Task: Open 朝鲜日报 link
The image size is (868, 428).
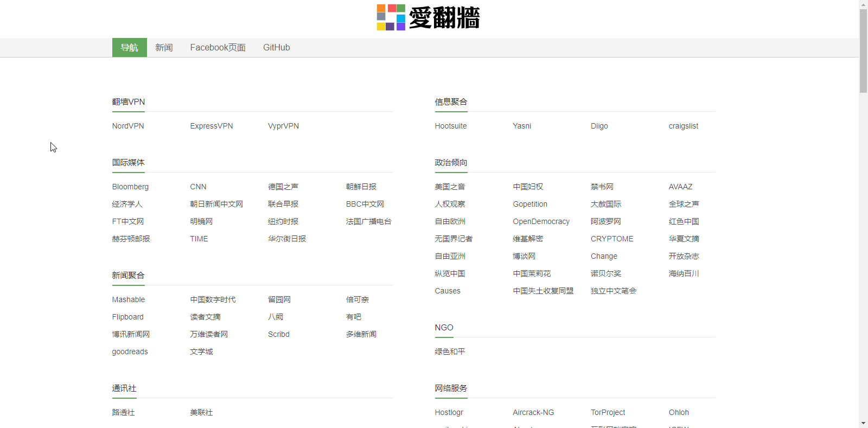Action: click(x=361, y=187)
